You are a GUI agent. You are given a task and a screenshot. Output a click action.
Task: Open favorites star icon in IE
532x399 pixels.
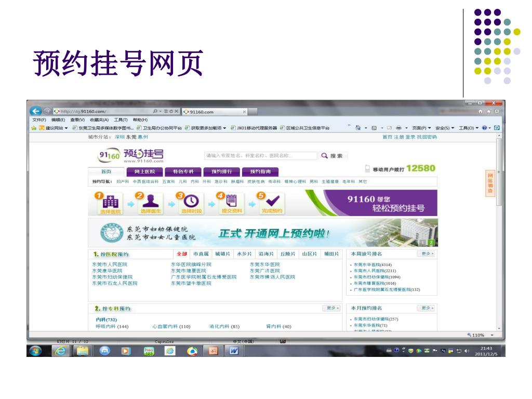(x=488, y=111)
